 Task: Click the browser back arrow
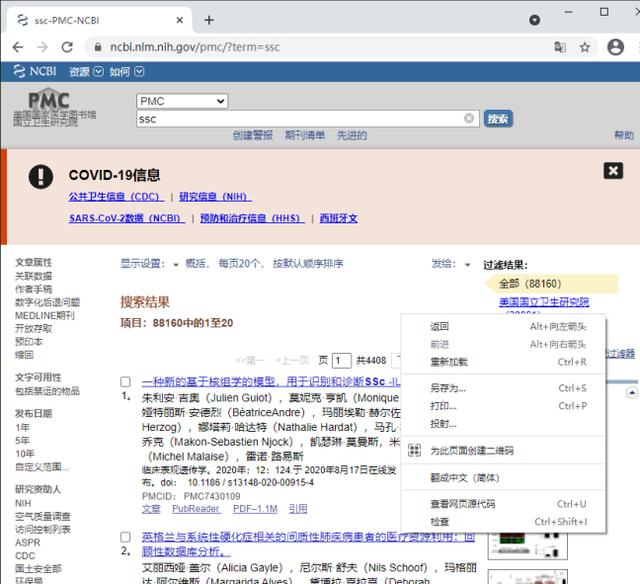18,47
